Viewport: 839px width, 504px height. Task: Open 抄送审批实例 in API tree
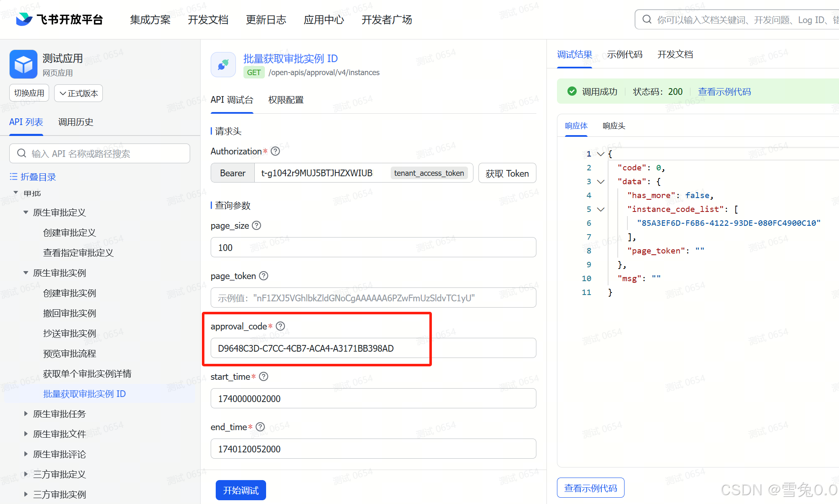point(70,334)
